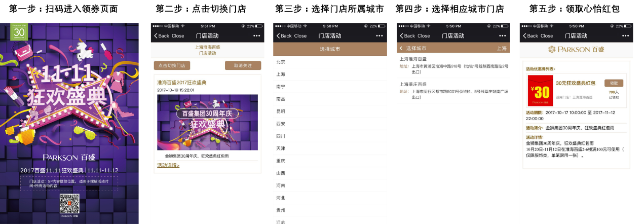
Task: Tap Back chevron on the city list screen
Action: click(x=278, y=36)
